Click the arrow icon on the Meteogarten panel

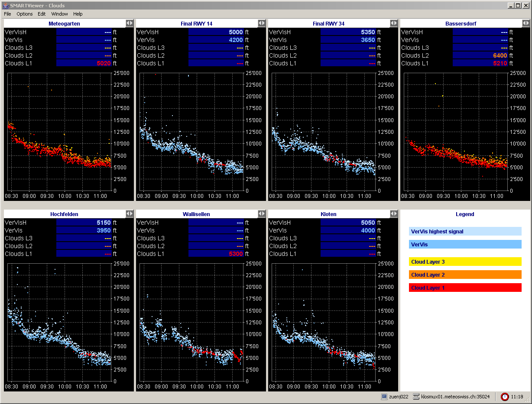pyautogui.click(x=130, y=23)
